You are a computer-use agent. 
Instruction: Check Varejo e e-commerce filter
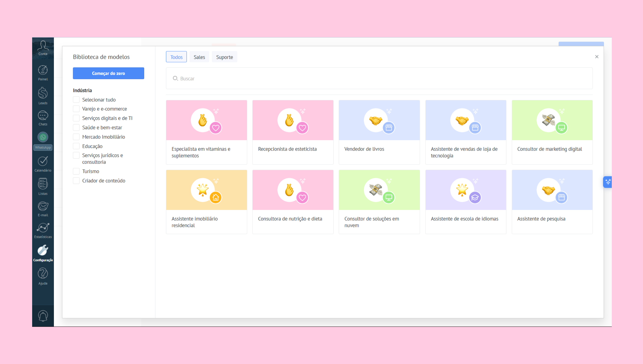[x=76, y=109]
